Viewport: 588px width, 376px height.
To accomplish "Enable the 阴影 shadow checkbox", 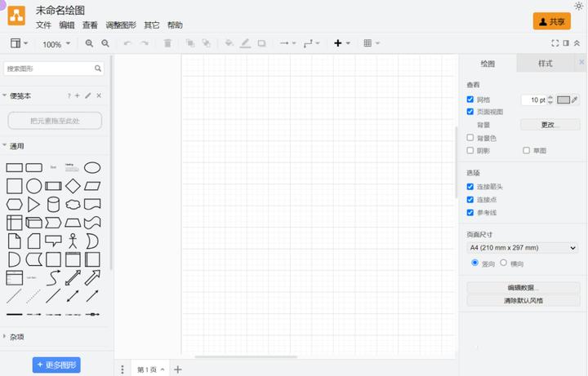I will tap(470, 151).
